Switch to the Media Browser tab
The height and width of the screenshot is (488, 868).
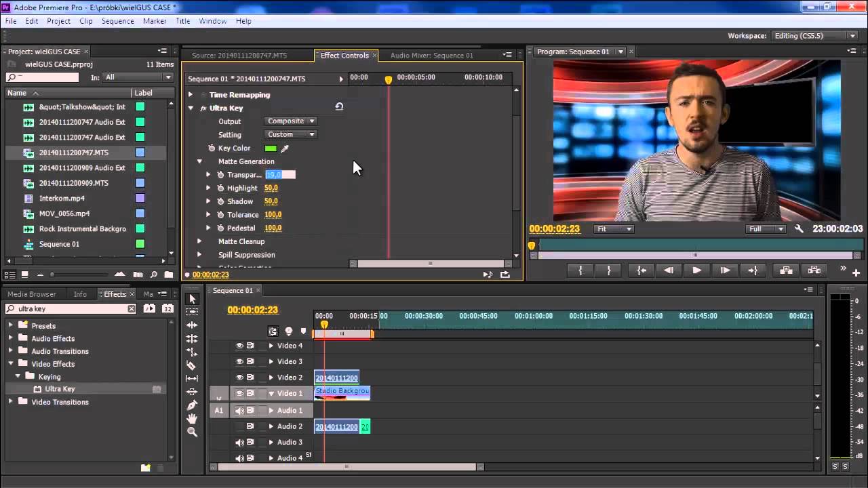click(x=32, y=294)
